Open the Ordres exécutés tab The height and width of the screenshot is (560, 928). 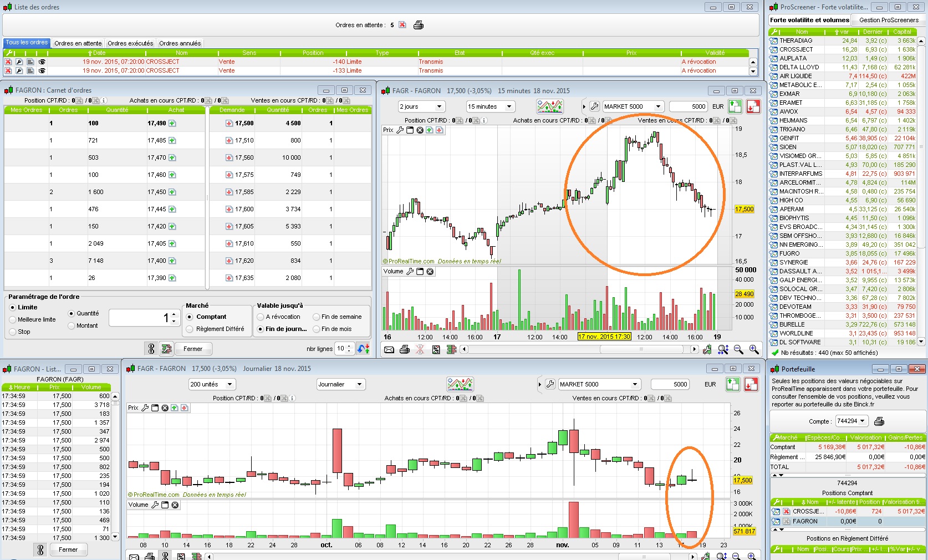pyautogui.click(x=130, y=43)
